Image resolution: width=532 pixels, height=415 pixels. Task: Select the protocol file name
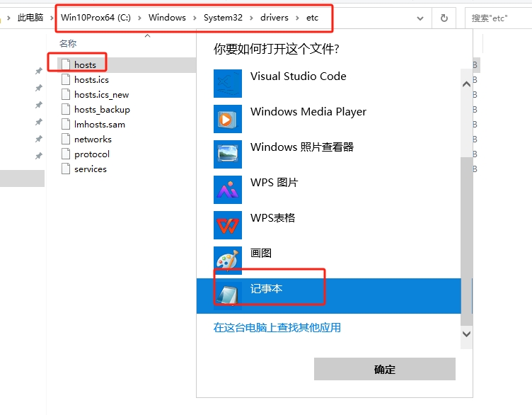(x=92, y=154)
